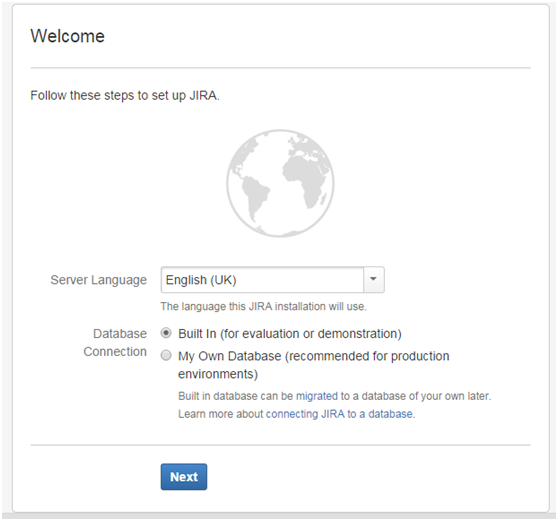This screenshot has width=558, height=521.
Task: Click the divider line above the Next button
Action: pos(280,445)
